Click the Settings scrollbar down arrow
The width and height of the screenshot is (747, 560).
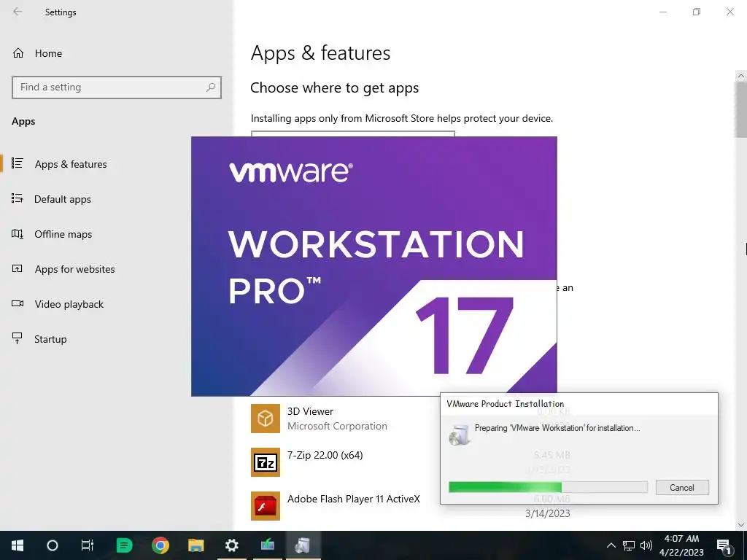[740, 525]
